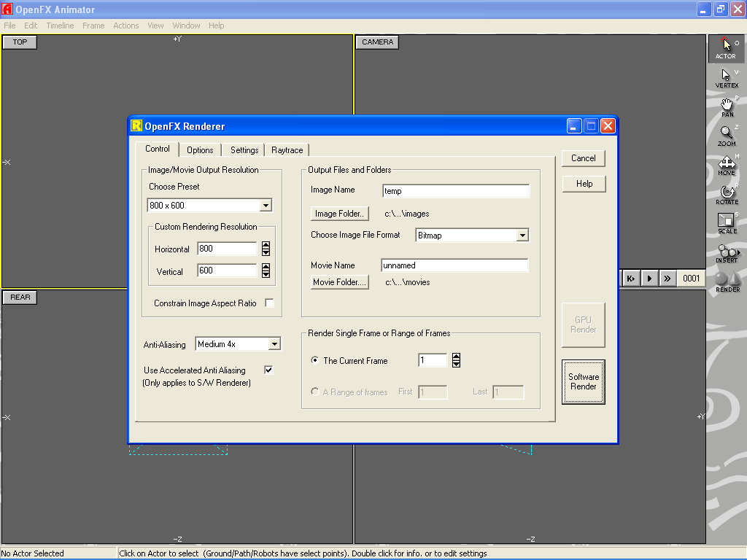The width and height of the screenshot is (747, 560).
Task: Click the 0001 frame counter
Action: pyautogui.click(x=692, y=279)
